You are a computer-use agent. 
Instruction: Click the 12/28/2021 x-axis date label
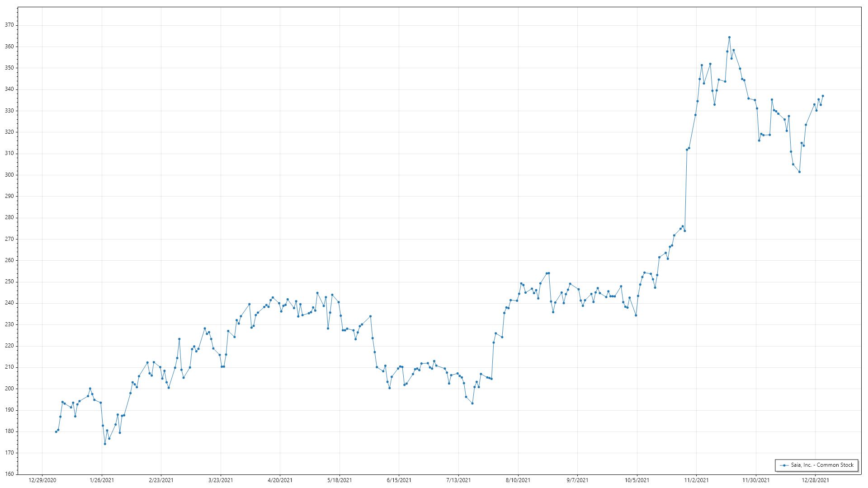(815, 480)
